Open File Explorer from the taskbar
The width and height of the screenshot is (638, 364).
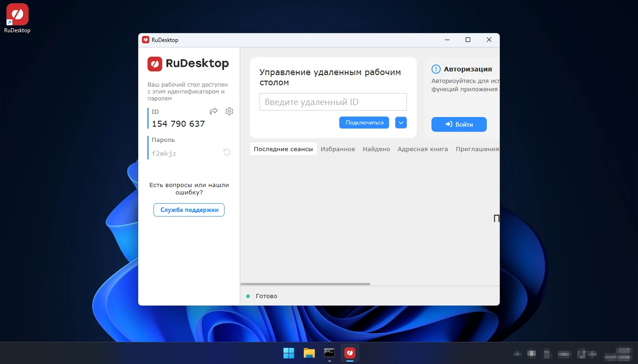309,353
